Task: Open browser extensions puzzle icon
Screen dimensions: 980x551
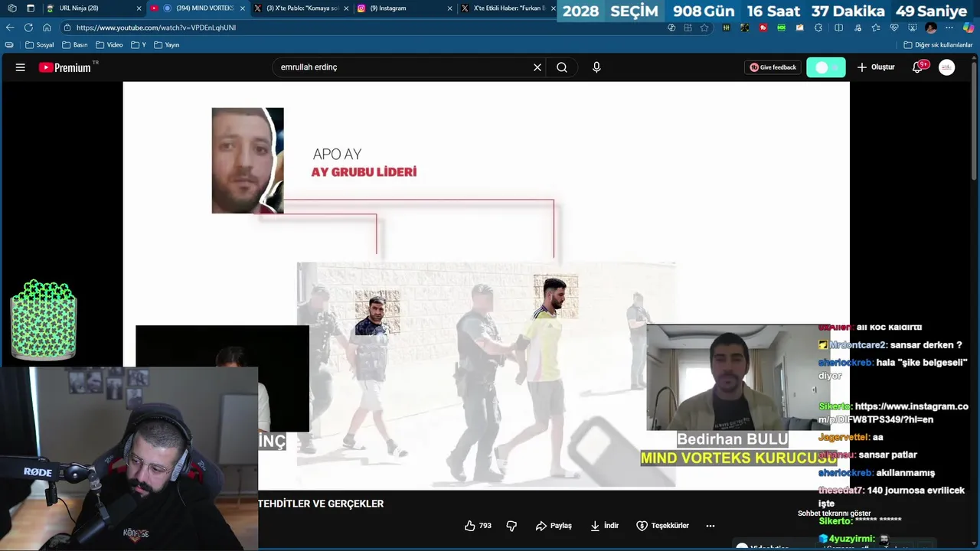Action: 818,28
